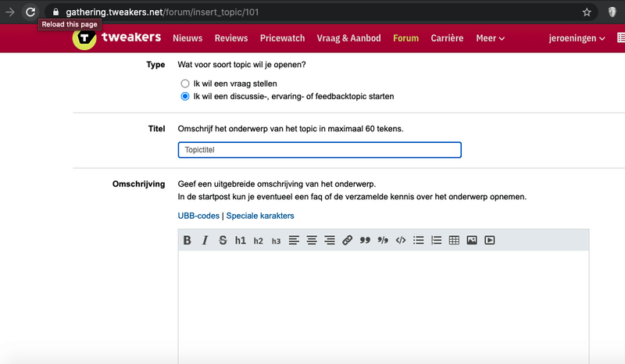Screen dimensions: 625x364
Task: Apply italic formatting in the editor
Action: coord(205,240)
